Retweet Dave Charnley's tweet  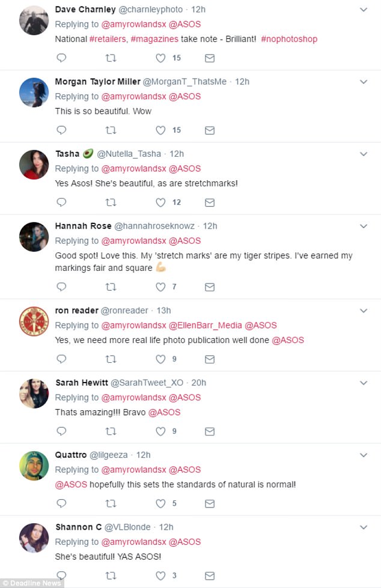pyautogui.click(x=111, y=58)
